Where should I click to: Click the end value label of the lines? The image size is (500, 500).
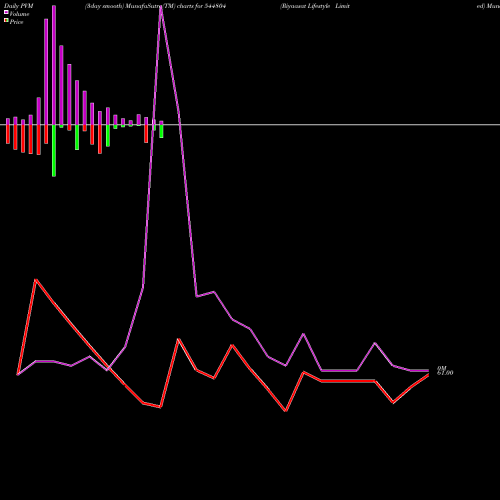click(x=445, y=371)
